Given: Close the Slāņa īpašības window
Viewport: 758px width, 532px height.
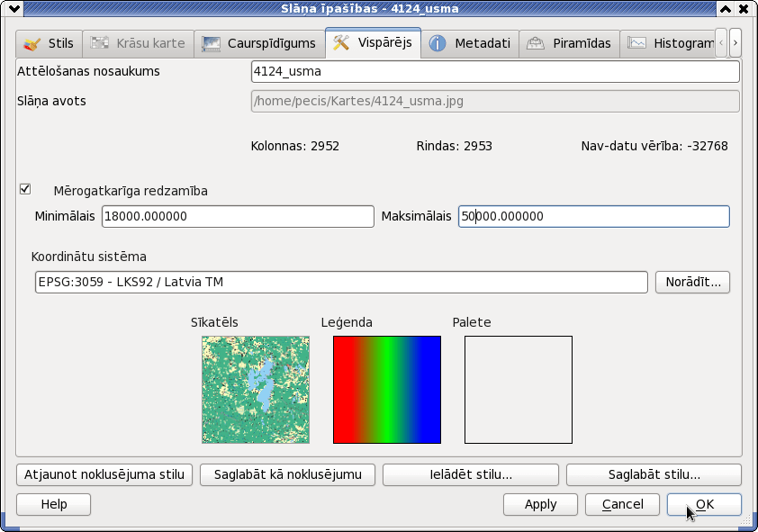Looking at the screenshot, I should pyautogui.click(x=744, y=9).
